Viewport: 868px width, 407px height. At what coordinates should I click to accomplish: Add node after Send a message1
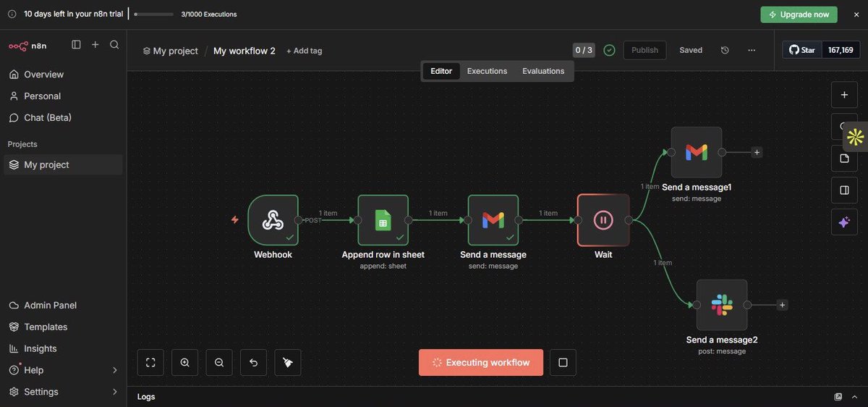(x=757, y=152)
